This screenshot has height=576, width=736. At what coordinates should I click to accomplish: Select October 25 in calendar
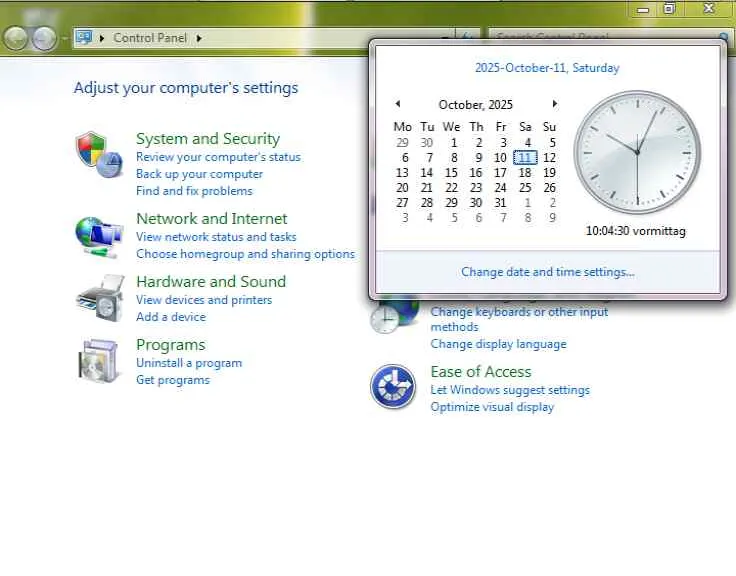525,188
